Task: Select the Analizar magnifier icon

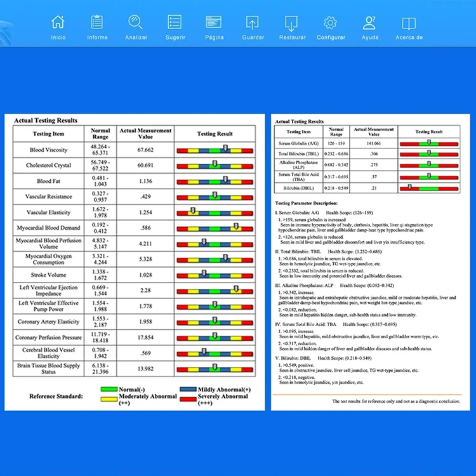Action: 136,22
